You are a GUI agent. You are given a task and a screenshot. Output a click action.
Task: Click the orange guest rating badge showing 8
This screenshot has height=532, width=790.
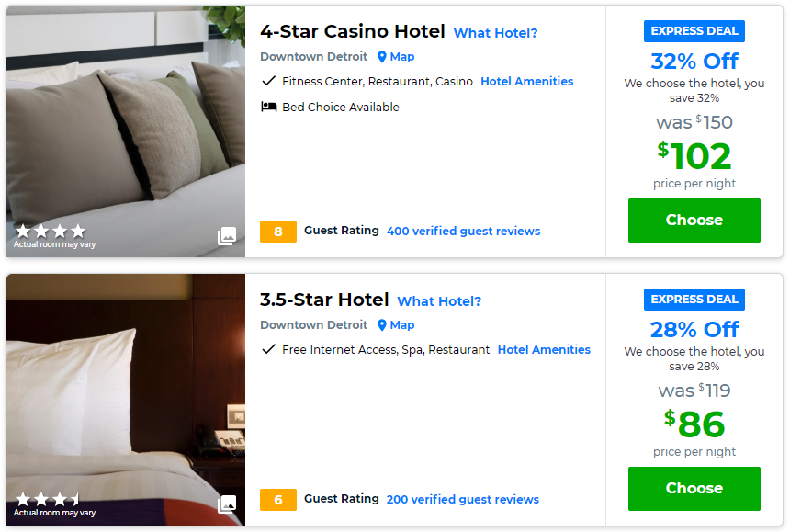[277, 231]
